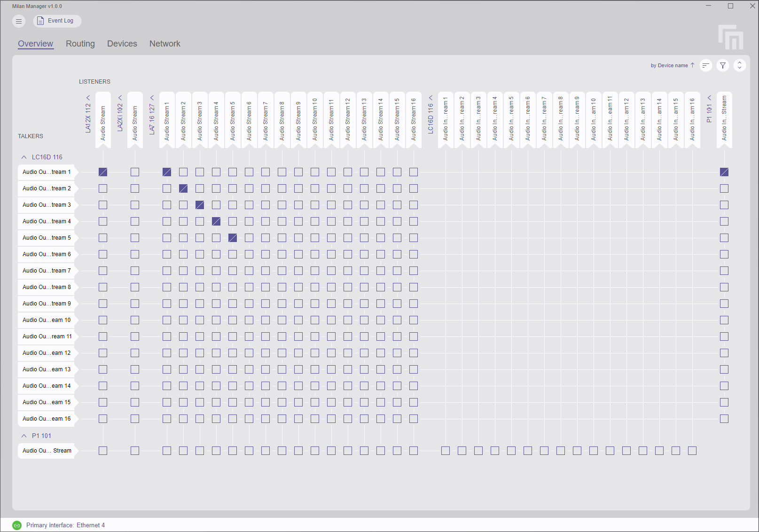759x532 pixels.
Task: Select listener column header Audio Stream 16
Action: pyautogui.click(x=414, y=120)
